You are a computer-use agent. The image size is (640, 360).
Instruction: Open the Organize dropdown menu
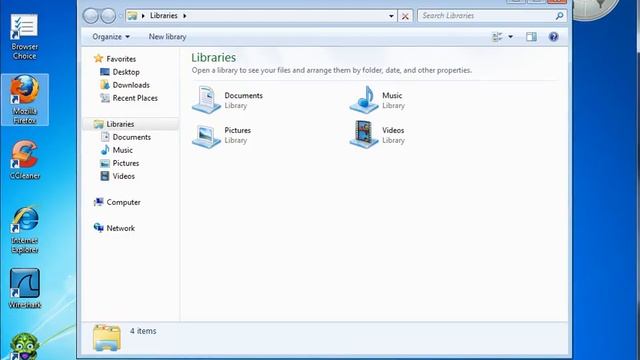coord(111,37)
